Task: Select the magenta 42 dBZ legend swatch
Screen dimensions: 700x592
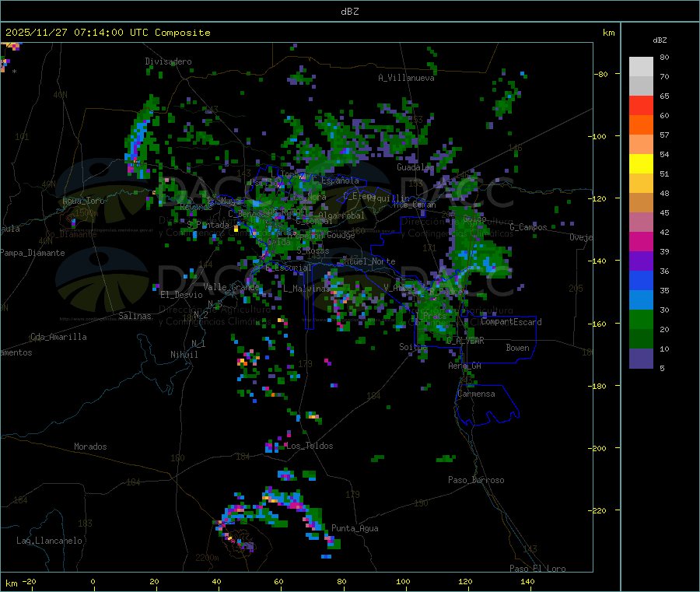Action: coord(641,241)
